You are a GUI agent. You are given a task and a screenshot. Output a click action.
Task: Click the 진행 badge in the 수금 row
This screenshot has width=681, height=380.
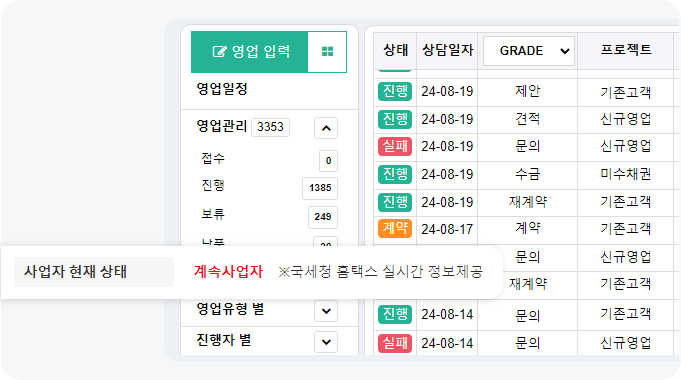coord(395,174)
